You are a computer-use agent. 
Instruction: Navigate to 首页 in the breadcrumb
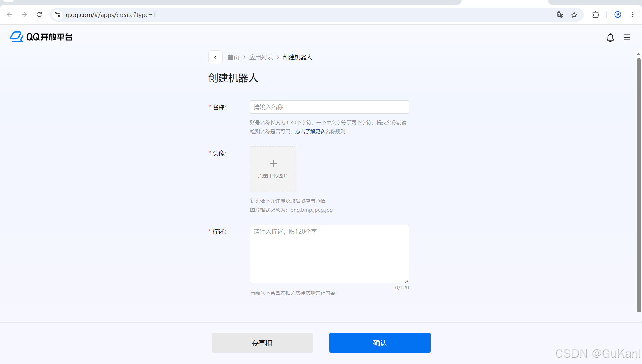(233, 57)
